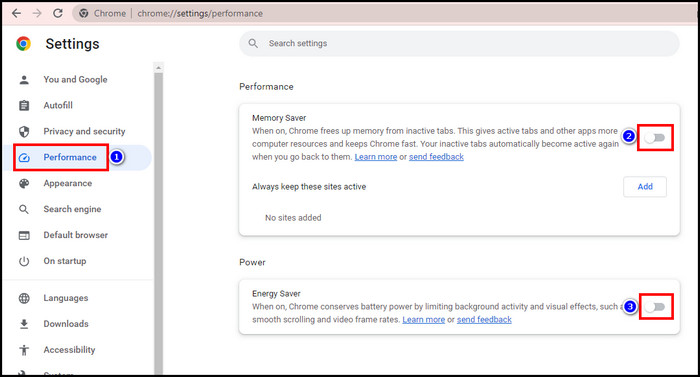
Task: Click the clipboard icon for Autofill
Action: click(x=24, y=105)
